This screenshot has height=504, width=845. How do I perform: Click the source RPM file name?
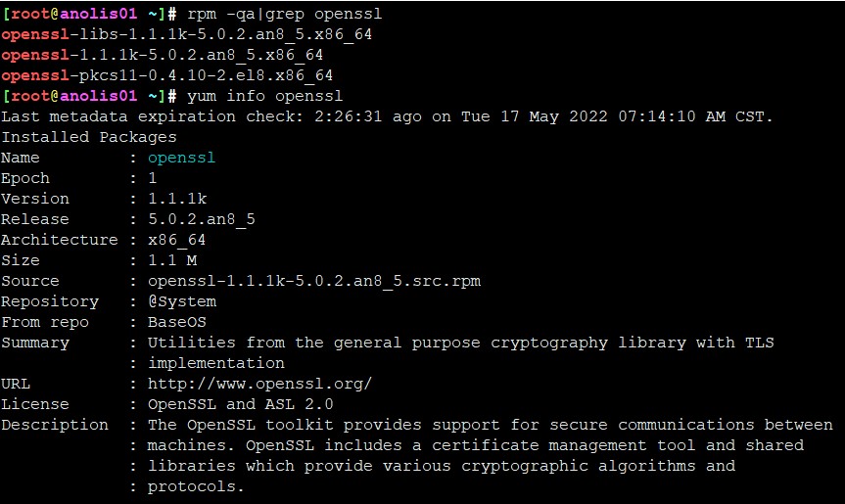pos(313,281)
